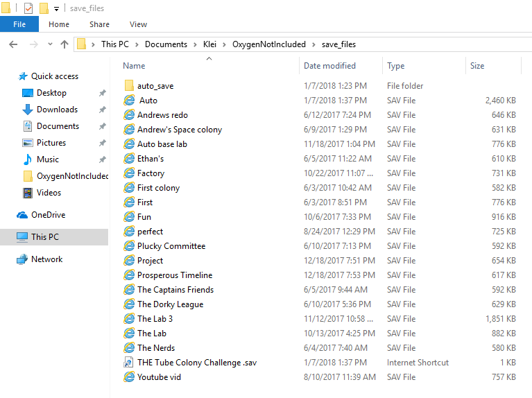
Task: Expand the chevron after Klei in address bar
Action: (x=225, y=44)
